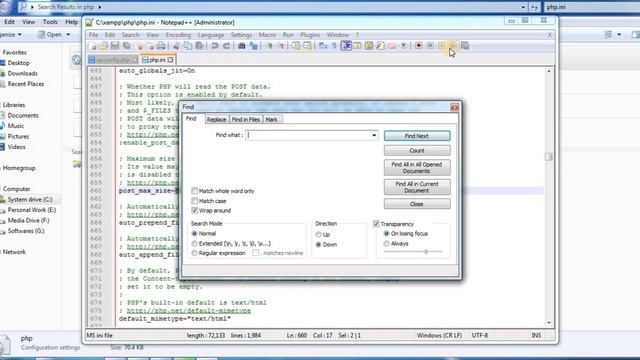640x360 pixels.
Task: Click the Undo toolbar icon
Action: (214, 46)
